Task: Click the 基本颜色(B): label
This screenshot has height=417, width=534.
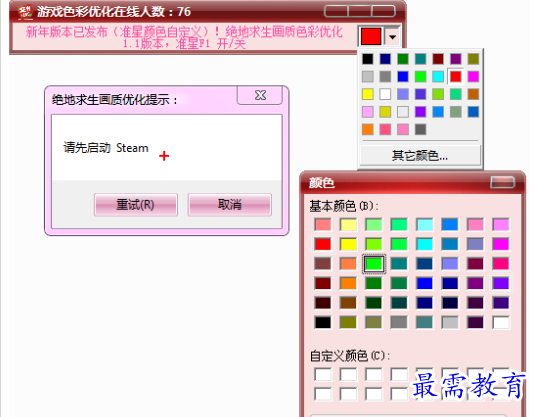Action: (344, 206)
